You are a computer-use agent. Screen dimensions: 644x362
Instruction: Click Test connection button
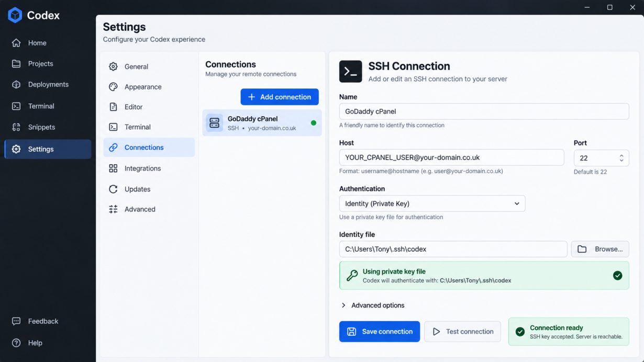coord(462,332)
